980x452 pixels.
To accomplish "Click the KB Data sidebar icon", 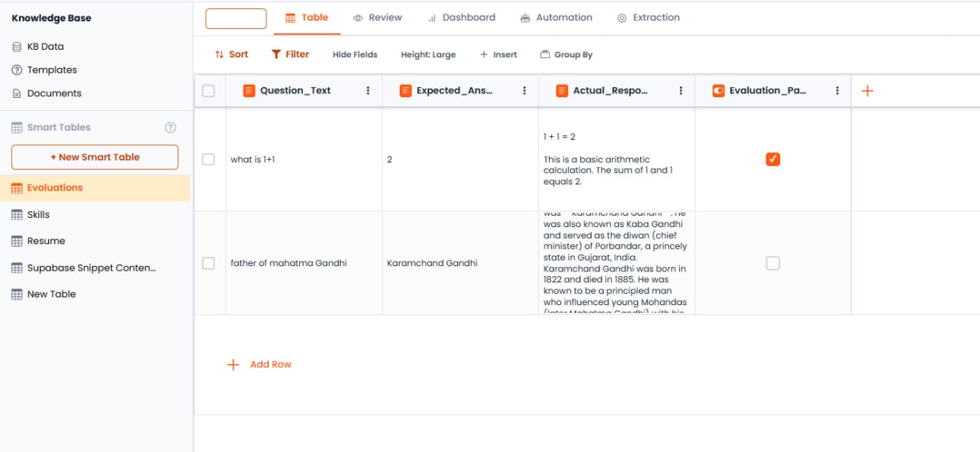I will (x=15, y=46).
